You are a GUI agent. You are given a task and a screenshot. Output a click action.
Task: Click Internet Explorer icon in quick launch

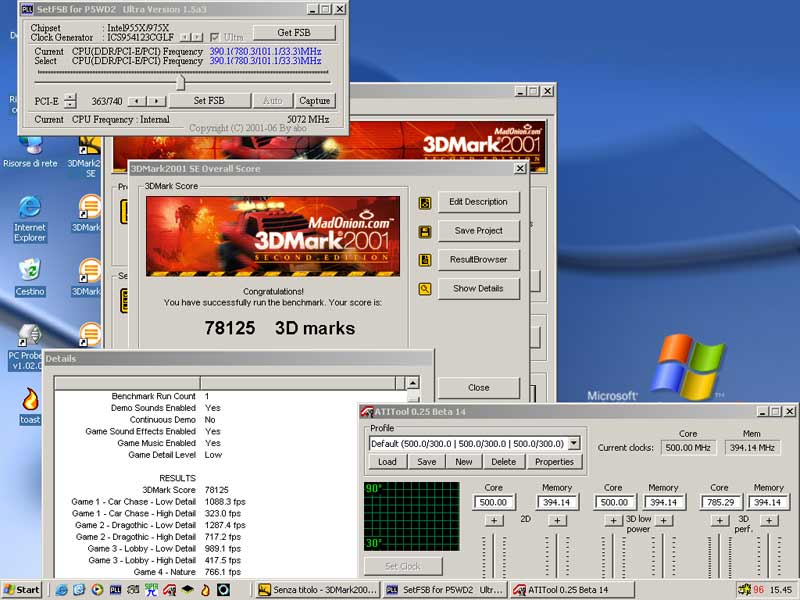(62, 590)
